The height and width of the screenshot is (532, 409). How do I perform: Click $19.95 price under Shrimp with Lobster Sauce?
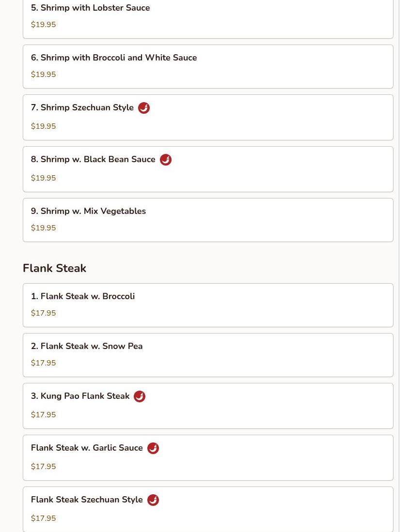pos(44,24)
